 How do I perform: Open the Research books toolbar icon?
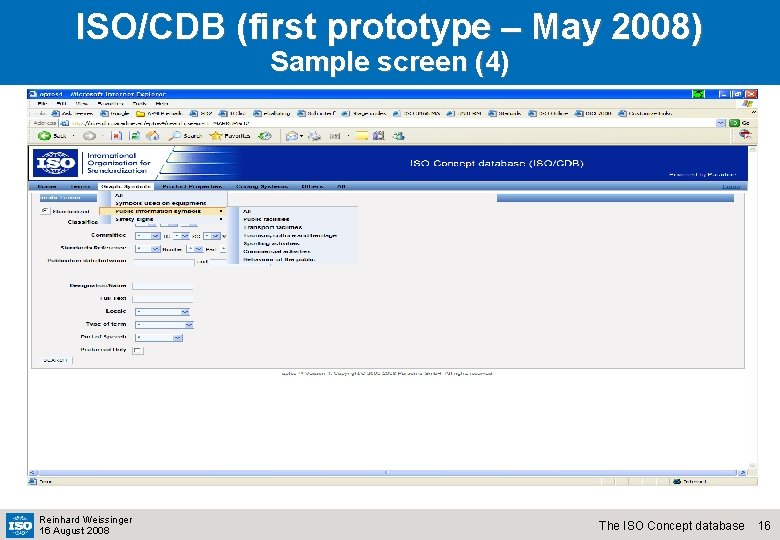click(379, 135)
